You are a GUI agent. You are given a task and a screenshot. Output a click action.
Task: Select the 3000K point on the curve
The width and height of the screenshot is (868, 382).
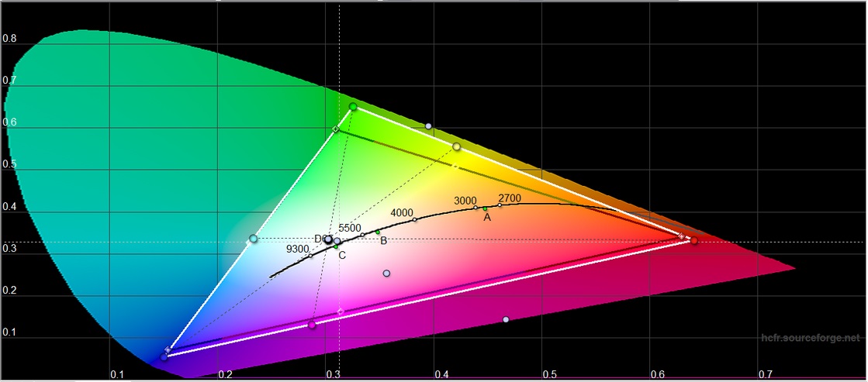(475, 208)
